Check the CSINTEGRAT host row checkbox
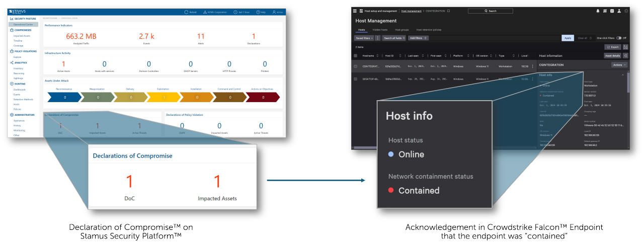This screenshot has width=644, height=246. tap(356, 66)
